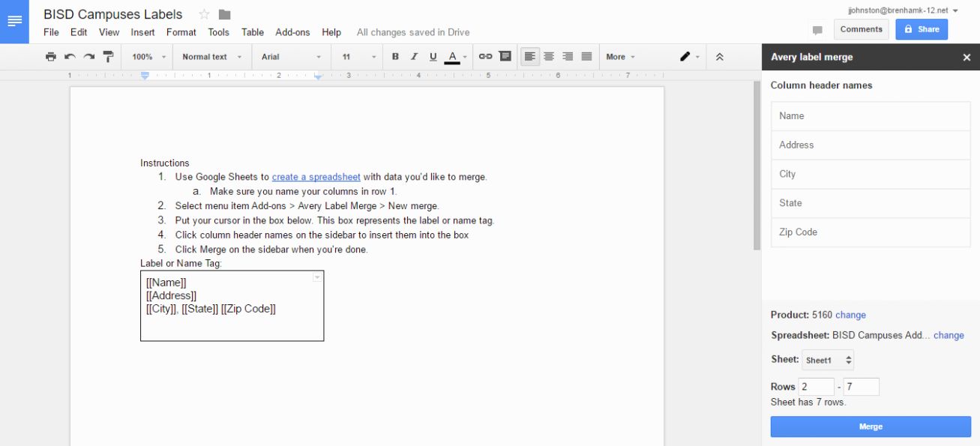The height and width of the screenshot is (446, 980).
Task: Close the Avery label merge sidebar
Action: [x=967, y=57]
